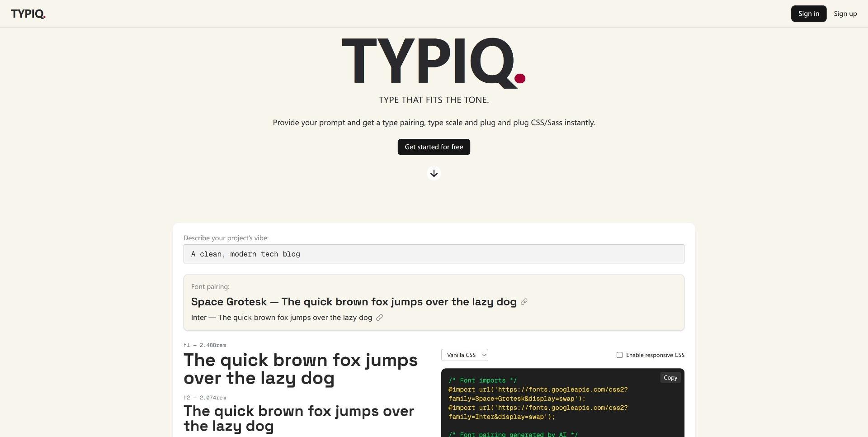This screenshot has height=437, width=868.
Task: Click the Space Grotesk @import line in code
Action: pos(538,394)
